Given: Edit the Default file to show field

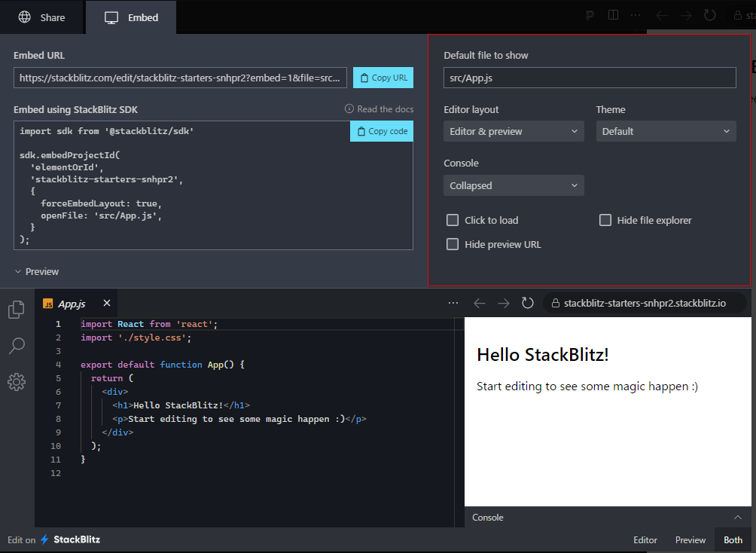Looking at the screenshot, I should click(590, 78).
